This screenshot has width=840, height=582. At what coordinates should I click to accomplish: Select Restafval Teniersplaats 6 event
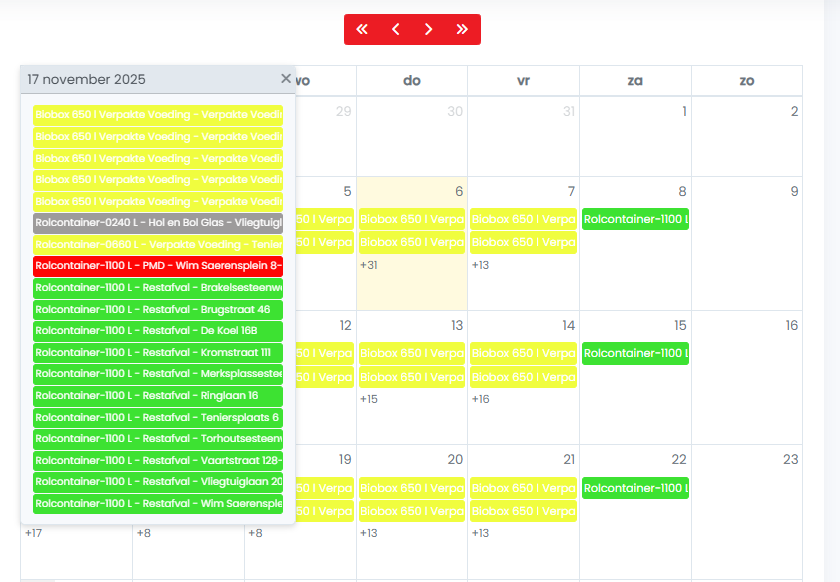(x=158, y=417)
